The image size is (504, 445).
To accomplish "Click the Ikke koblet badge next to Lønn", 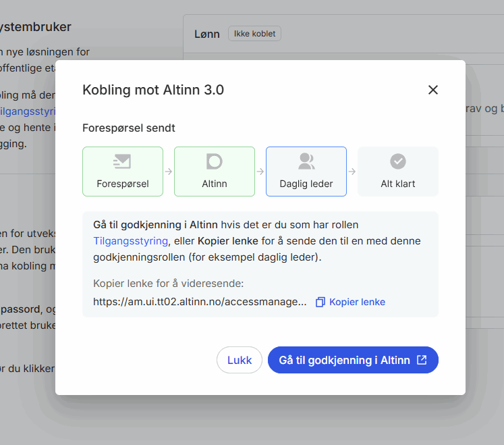I will tap(254, 34).
